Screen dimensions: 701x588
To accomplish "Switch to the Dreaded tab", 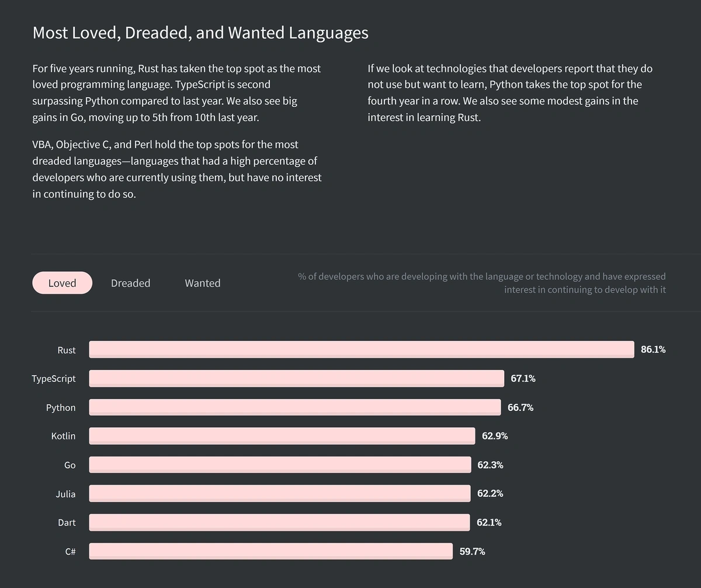I will [131, 283].
